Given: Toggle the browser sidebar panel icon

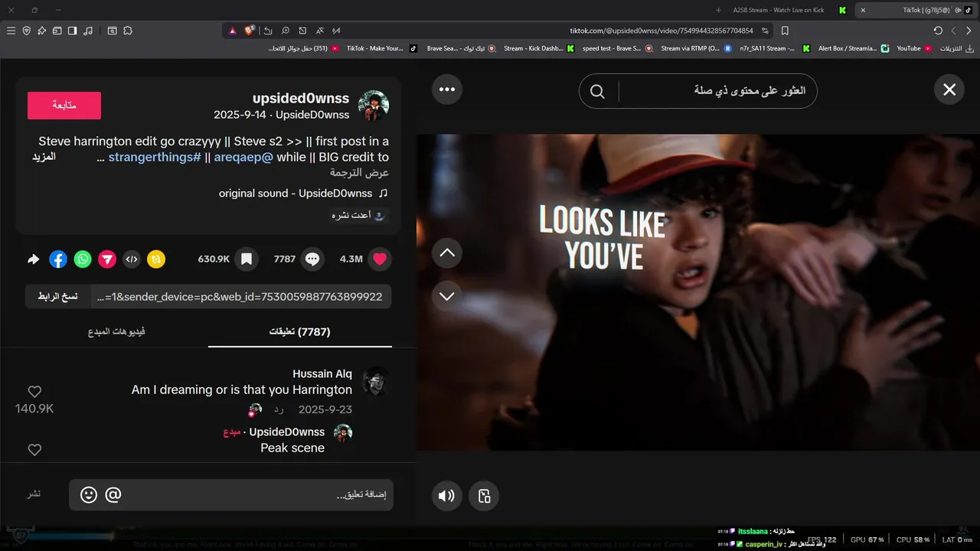Looking at the screenshot, I should tap(73, 31).
